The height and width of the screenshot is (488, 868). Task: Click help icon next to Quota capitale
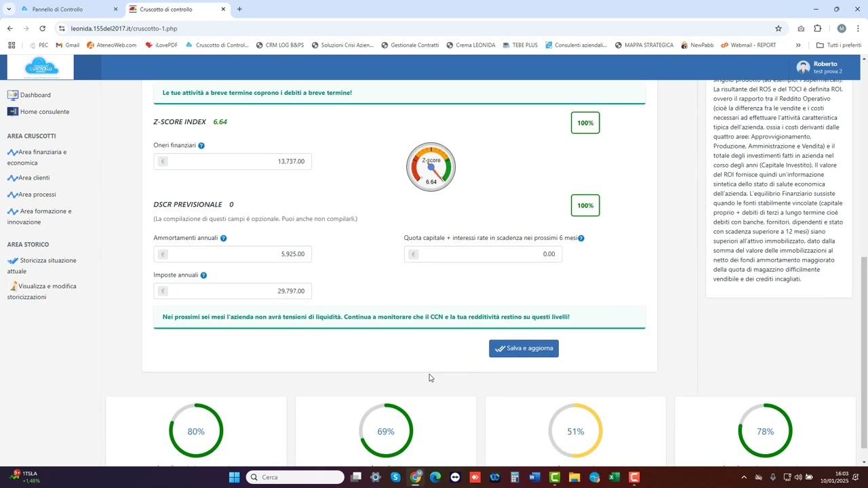click(581, 239)
